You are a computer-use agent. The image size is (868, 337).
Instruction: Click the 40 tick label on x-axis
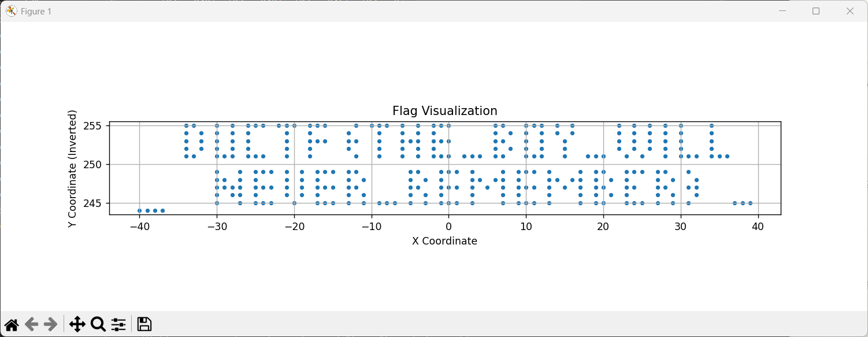click(x=758, y=227)
